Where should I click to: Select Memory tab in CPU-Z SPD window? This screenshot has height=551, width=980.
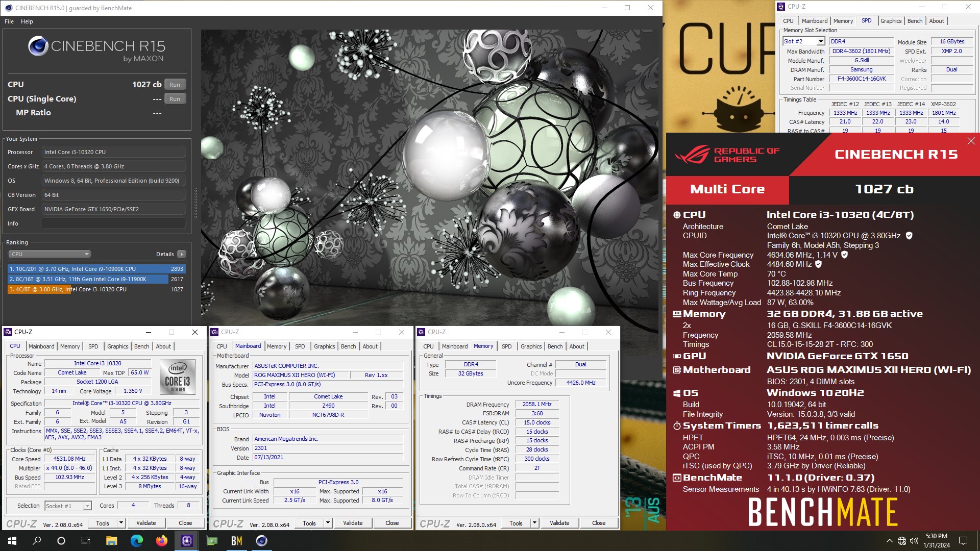[843, 21]
